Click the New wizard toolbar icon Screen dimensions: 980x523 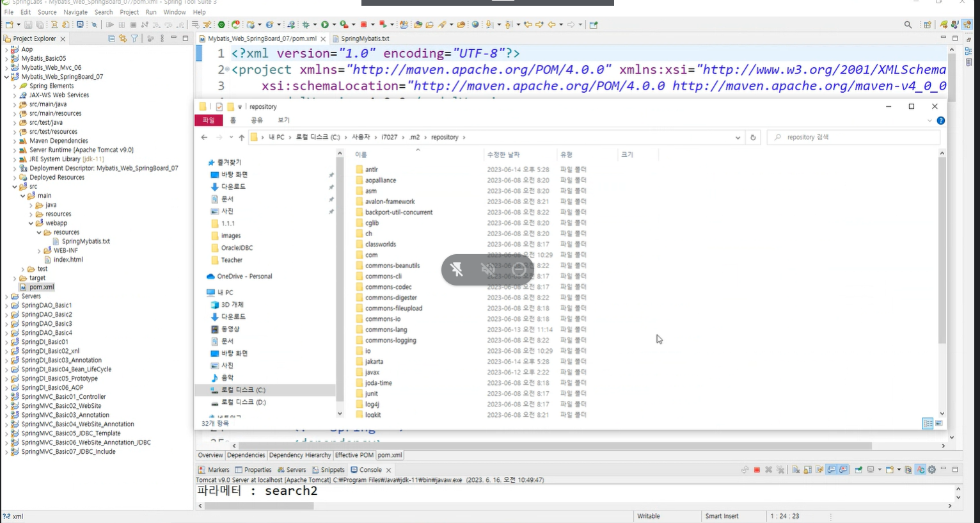tap(9, 24)
